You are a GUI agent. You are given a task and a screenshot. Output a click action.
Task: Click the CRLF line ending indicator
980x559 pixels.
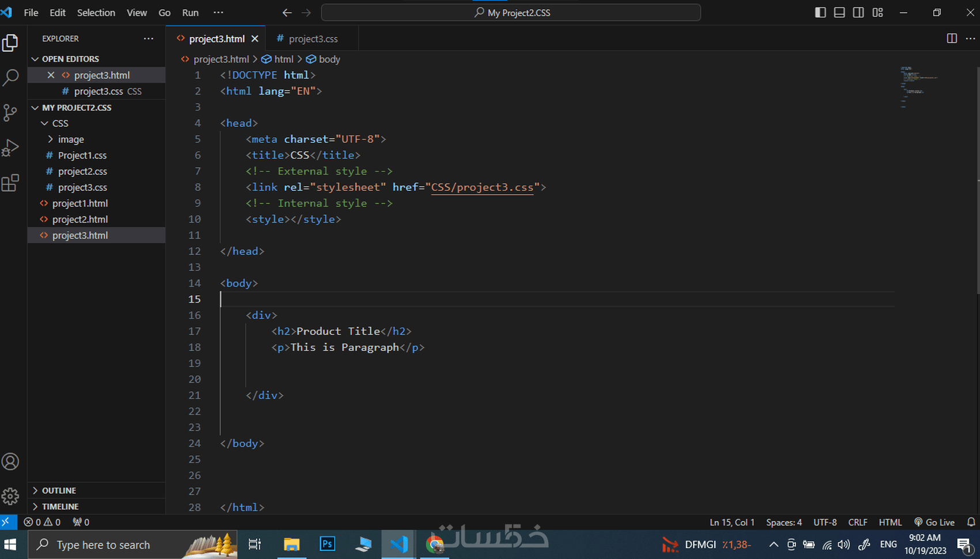point(857,522)
